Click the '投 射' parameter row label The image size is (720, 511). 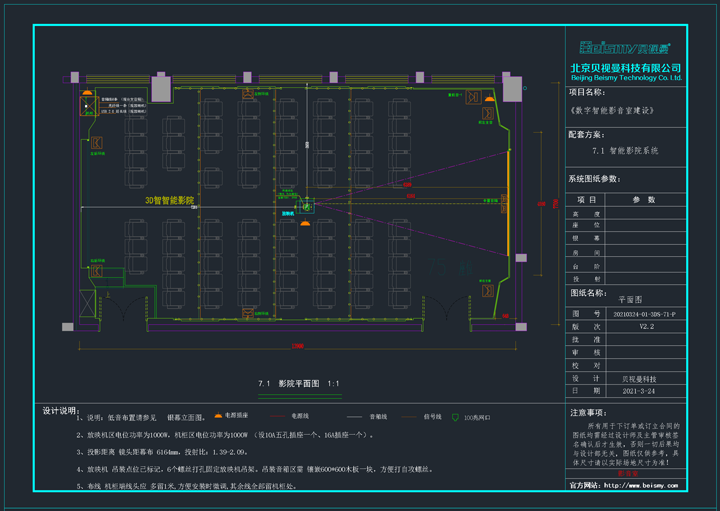point(586,279)
